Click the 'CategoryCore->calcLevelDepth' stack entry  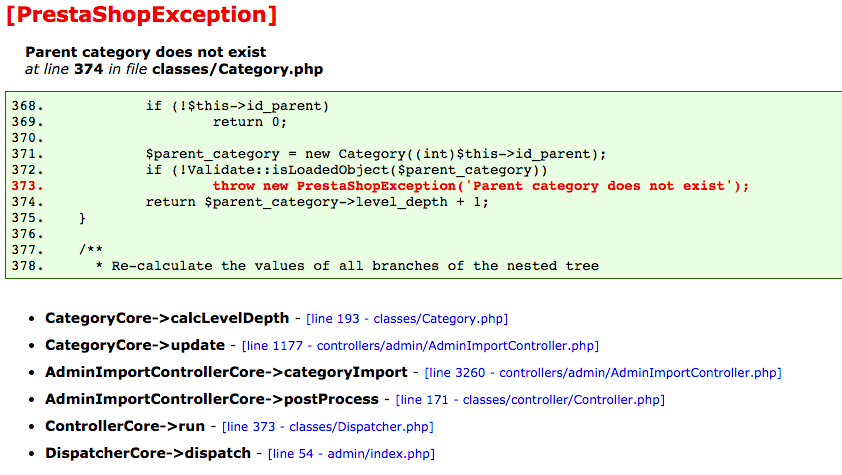(x=167, y=318)
